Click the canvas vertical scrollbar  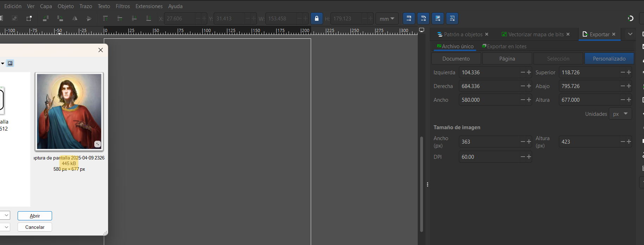tap(421, 184)
